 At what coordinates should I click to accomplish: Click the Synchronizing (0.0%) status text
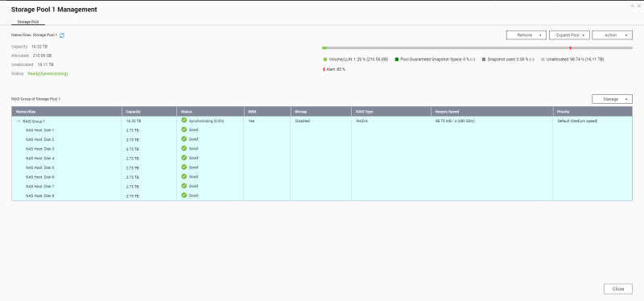click(206, 122)
